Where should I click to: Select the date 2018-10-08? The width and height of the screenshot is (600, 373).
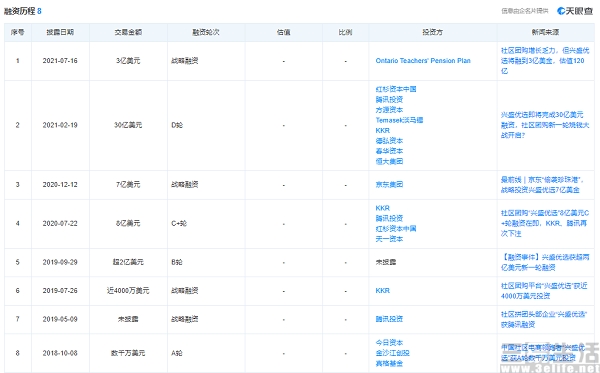click(x=60, y=353)
